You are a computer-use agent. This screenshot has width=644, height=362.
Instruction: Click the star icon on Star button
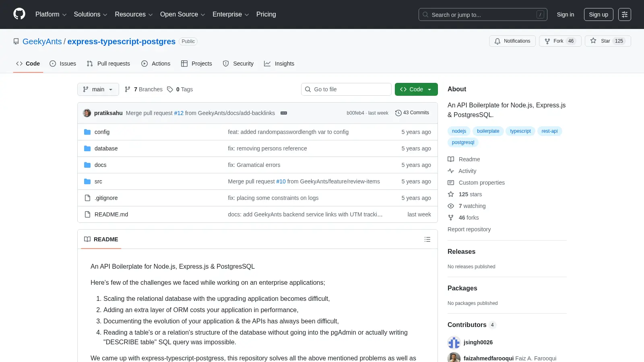click(593, 41)
